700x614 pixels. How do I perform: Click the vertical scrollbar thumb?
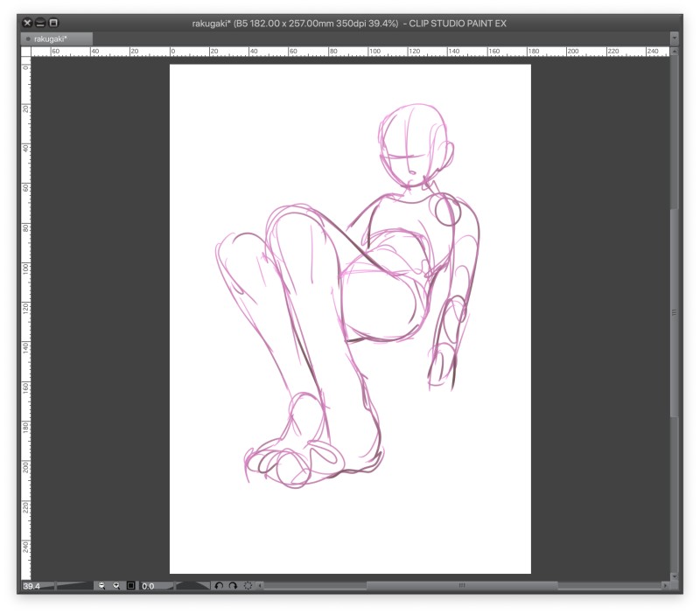point(674,310)
